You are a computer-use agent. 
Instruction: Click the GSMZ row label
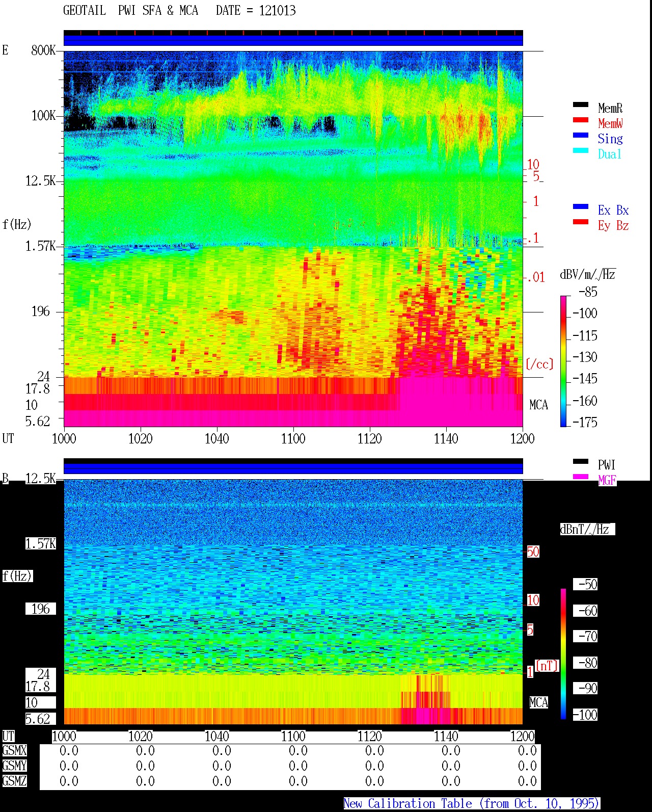14,781
